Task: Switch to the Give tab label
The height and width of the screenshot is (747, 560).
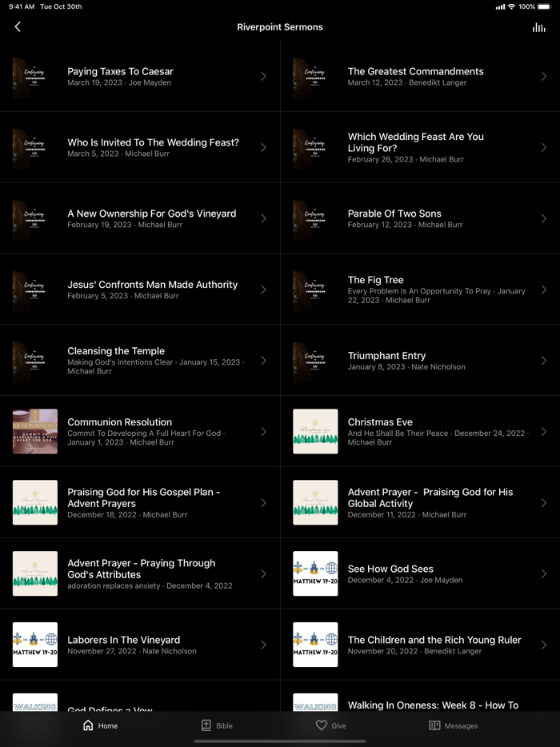Action: [x=338, y=725]
